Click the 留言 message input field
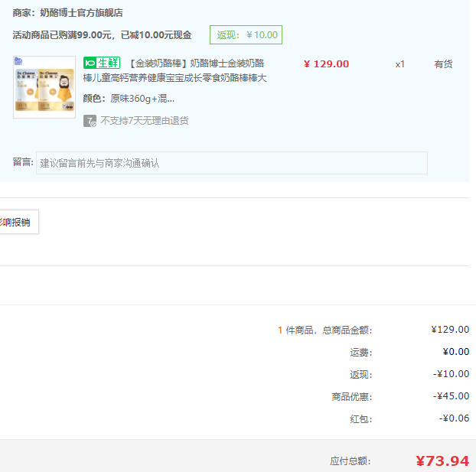 coord(231,163)
